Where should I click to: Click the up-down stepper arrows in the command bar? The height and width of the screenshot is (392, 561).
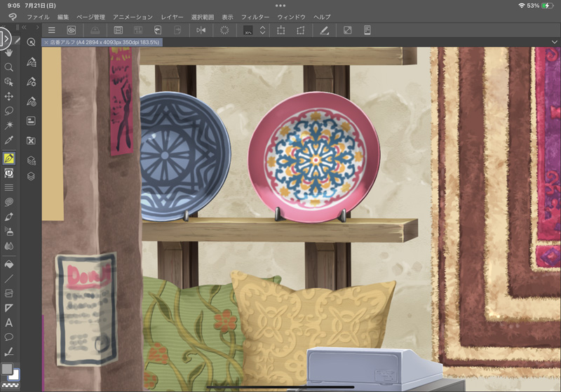tap(262, 30)
